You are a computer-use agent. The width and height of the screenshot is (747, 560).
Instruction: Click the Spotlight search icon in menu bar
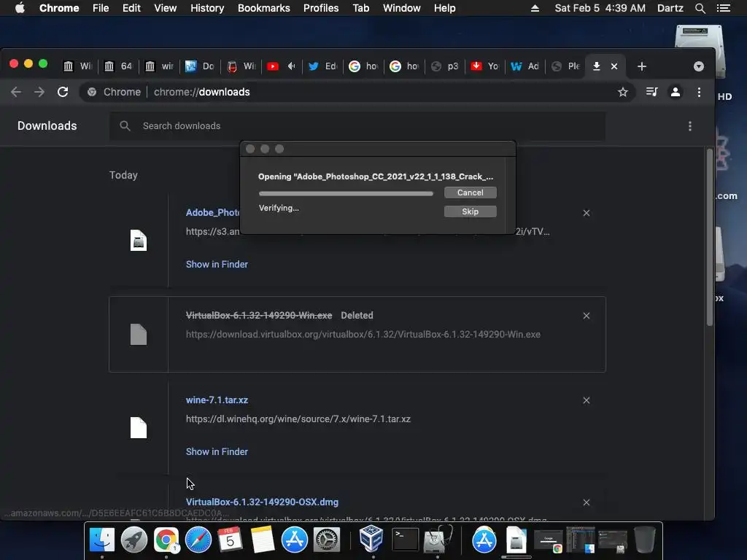(700, 8)
